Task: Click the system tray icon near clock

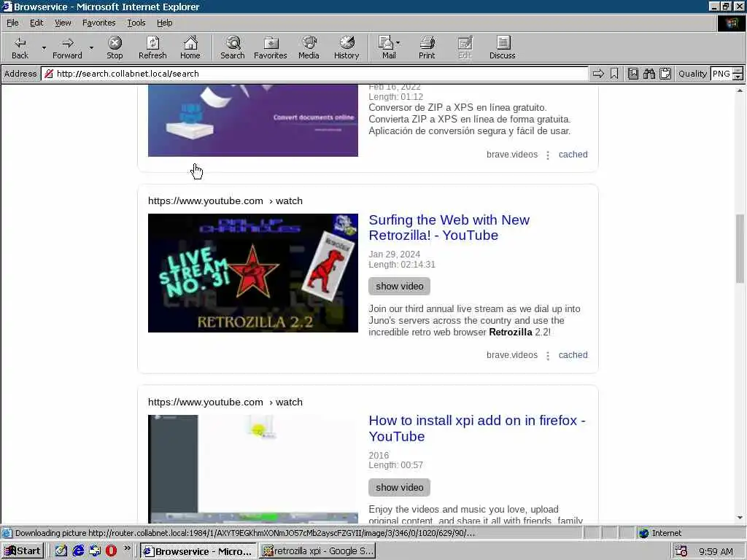Action: (681, 551)
